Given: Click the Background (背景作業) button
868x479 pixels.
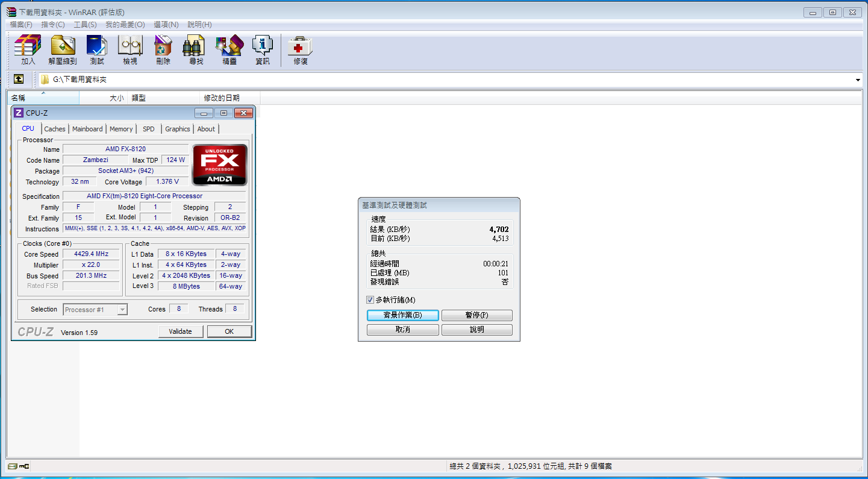Looking at the screenshot, I should tap(402, 315).
